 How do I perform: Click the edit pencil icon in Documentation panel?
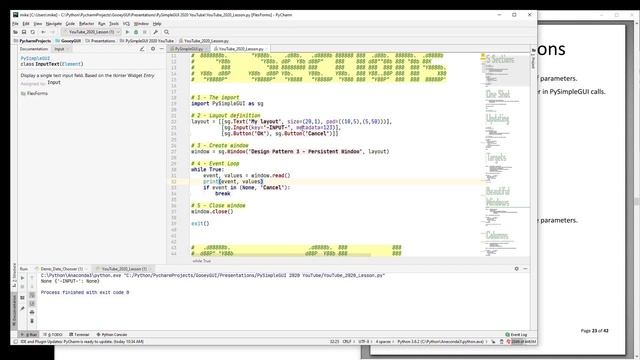(142, 49)
